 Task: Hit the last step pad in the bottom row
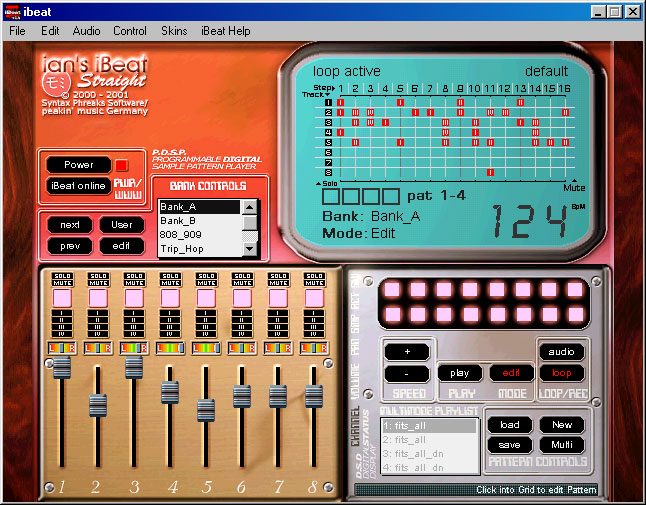[x=575, y=315]
